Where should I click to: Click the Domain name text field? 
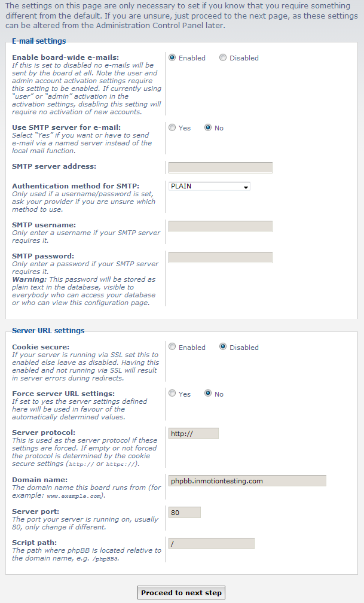pos(247,481)
